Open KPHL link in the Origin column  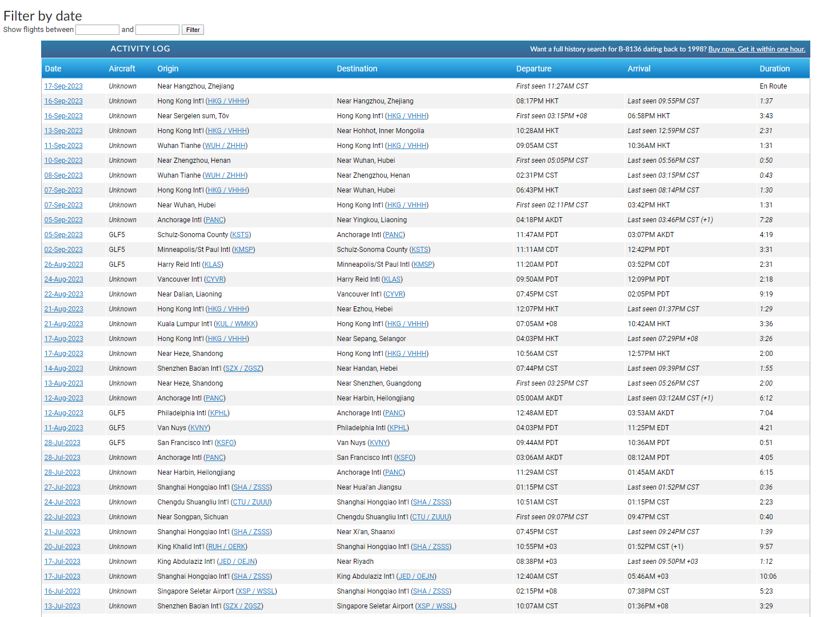219,413
